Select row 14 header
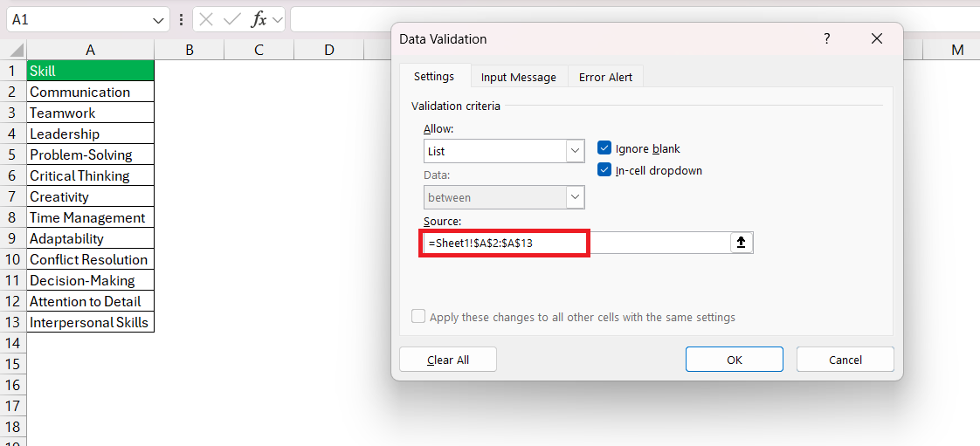This screenshot has width=980, height=446. [x=13, y=343]
